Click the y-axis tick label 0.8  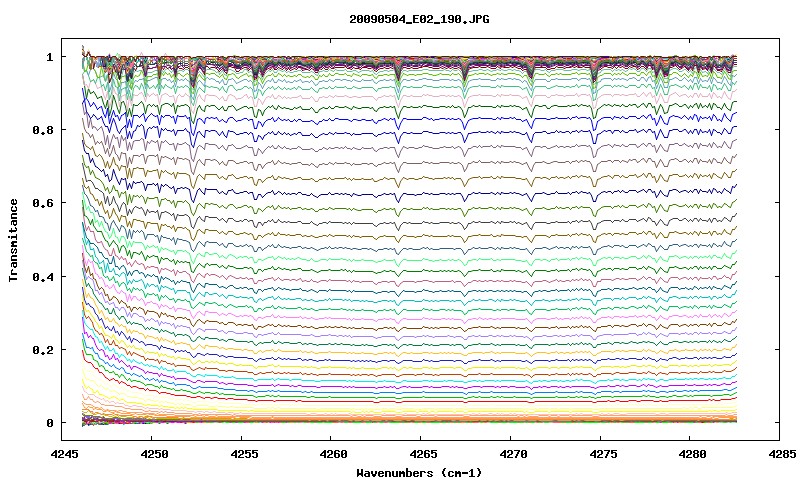pos(43,130)
